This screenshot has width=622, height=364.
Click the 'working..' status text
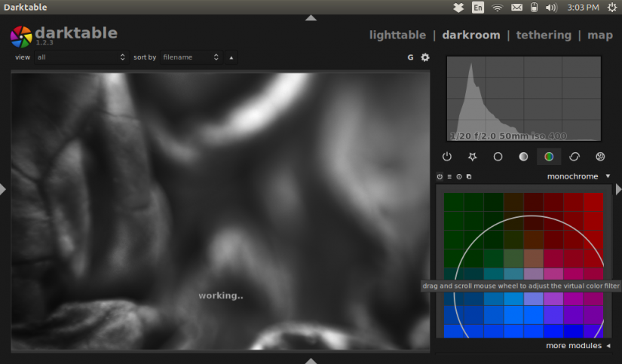click(x=221, y=296)
